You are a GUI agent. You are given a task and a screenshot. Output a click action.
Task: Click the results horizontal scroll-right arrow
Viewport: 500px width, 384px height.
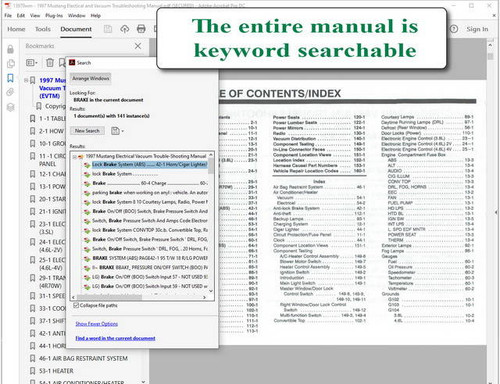point(204,297)
